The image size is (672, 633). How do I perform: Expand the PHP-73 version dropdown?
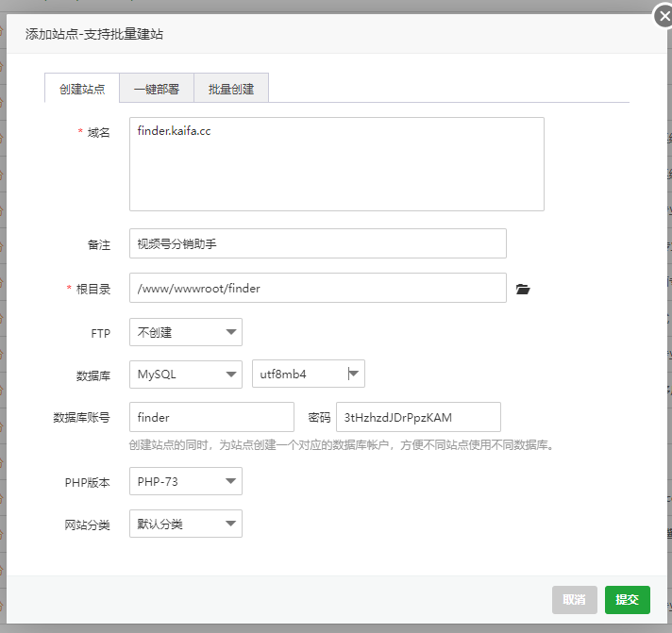coord(186,481)
